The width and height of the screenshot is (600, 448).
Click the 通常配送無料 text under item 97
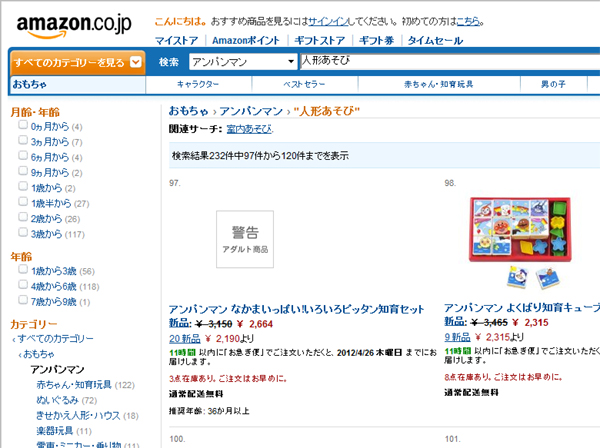coord(196,394)
